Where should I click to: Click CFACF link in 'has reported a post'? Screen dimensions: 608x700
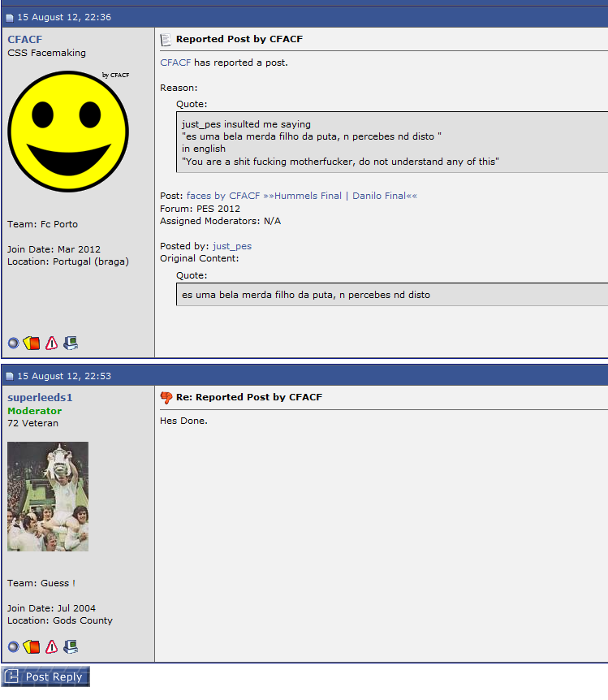click(175, 63)
